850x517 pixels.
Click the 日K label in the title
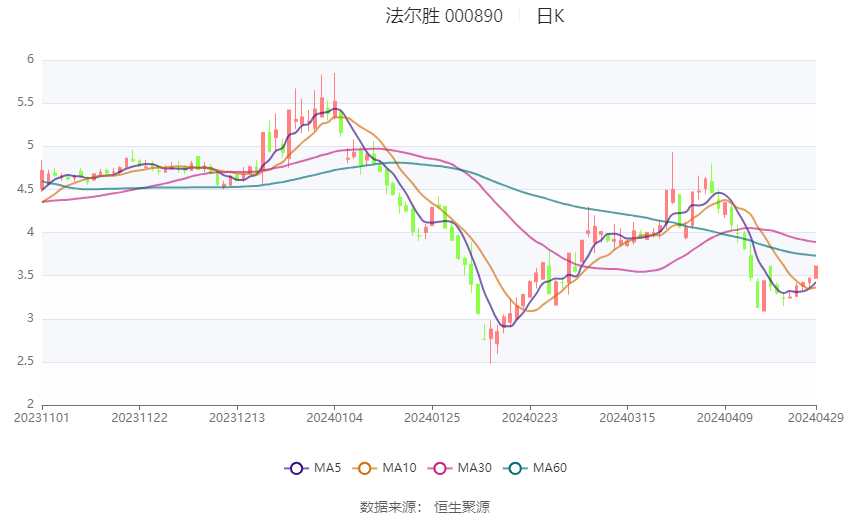click(550, 16)
